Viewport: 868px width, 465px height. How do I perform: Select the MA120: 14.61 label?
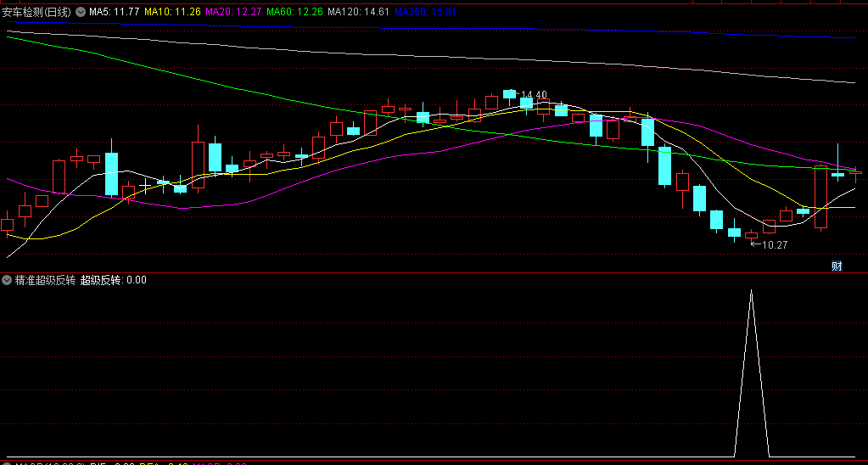[x=359, y=12]
